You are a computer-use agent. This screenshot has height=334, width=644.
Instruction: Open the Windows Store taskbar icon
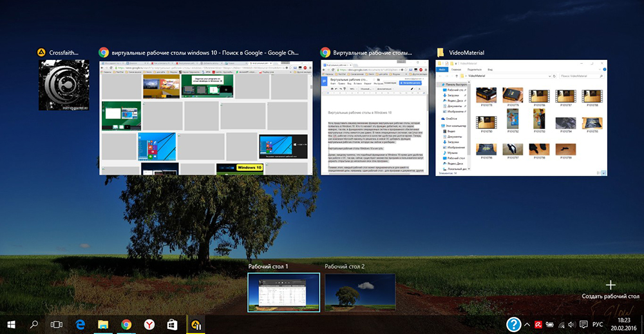[172, 324]
